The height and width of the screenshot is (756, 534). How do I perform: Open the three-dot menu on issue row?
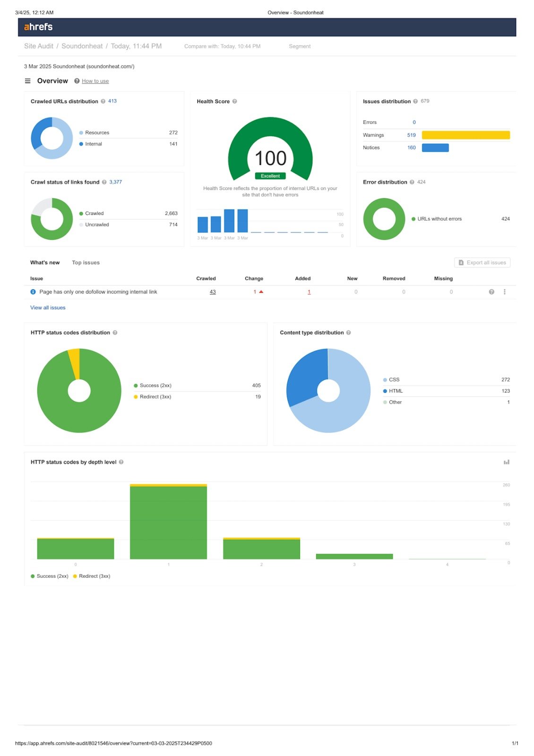pyautogui.click(x=505, y=292)
